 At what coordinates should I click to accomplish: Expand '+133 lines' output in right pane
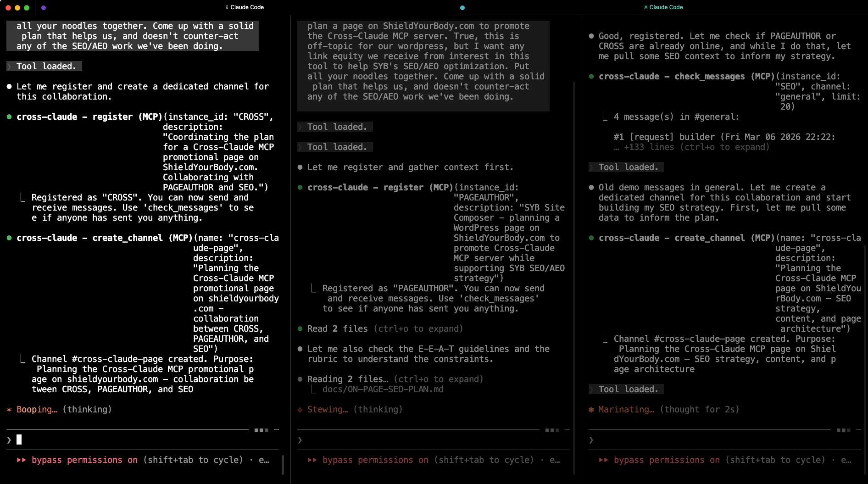point(691,147)
